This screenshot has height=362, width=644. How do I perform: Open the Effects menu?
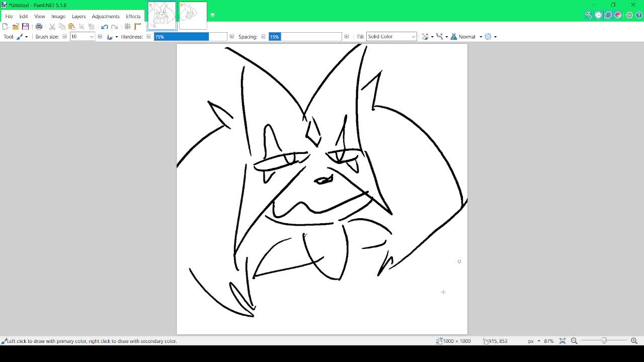[133, 16]
